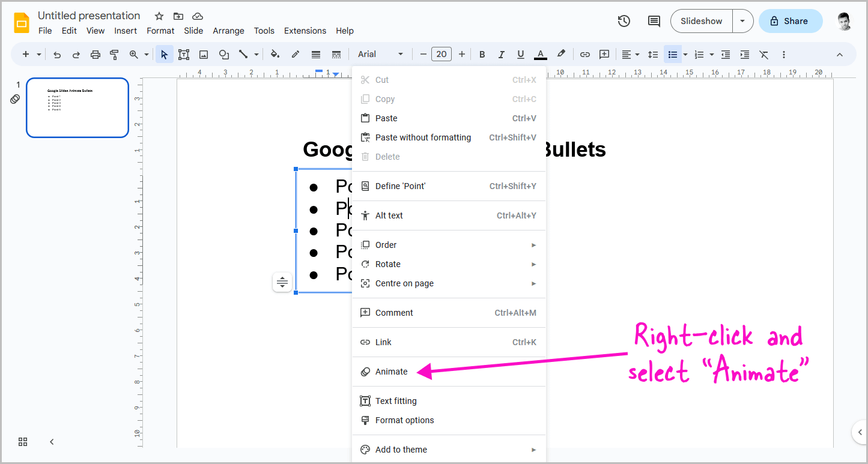This screenshot has width=868, height=464.
Task: Collapse the toolbar with the up chevron
Action: (x=840, y=55)
